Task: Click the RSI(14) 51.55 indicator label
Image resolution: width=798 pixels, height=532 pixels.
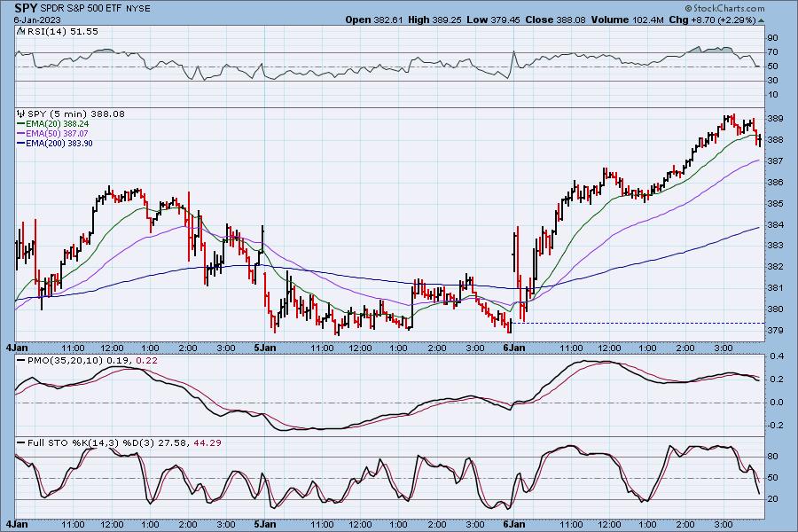Action: 61,31
